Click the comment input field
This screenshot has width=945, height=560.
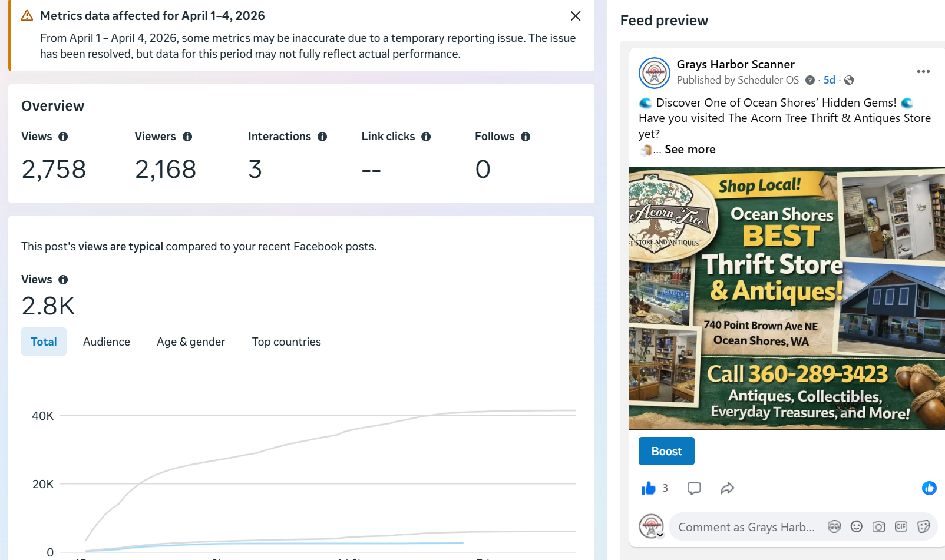point(746,527)
